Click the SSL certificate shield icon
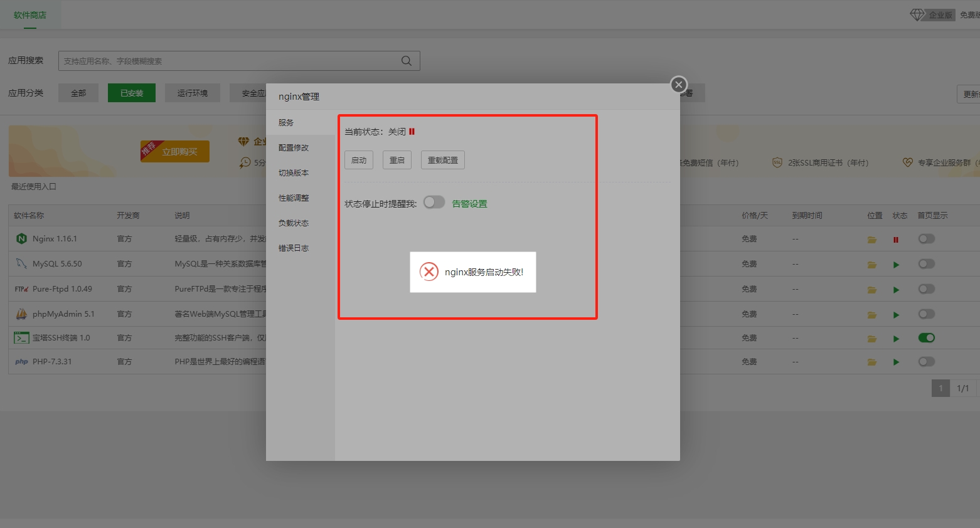Image resolution: width=980 pixels, height=528 pixels. tap(777, 162)
